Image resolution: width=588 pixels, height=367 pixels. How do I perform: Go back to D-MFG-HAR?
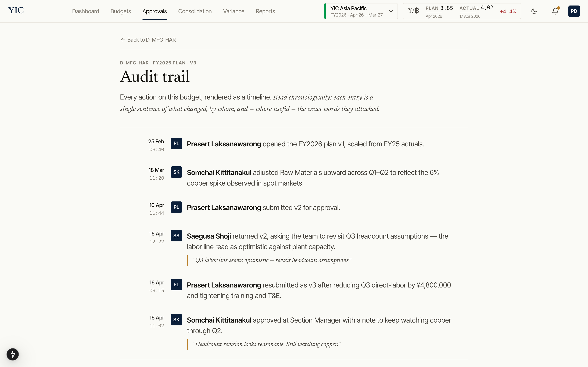148,40
